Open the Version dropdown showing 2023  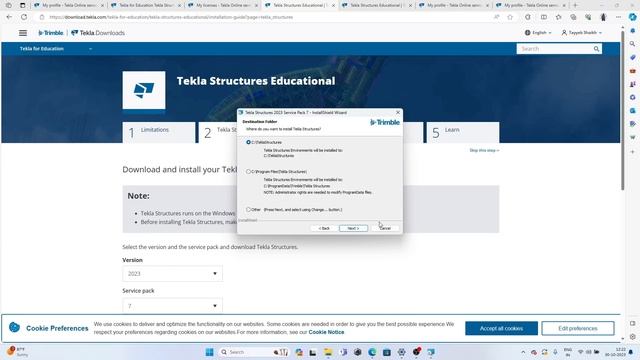(172, 273)
